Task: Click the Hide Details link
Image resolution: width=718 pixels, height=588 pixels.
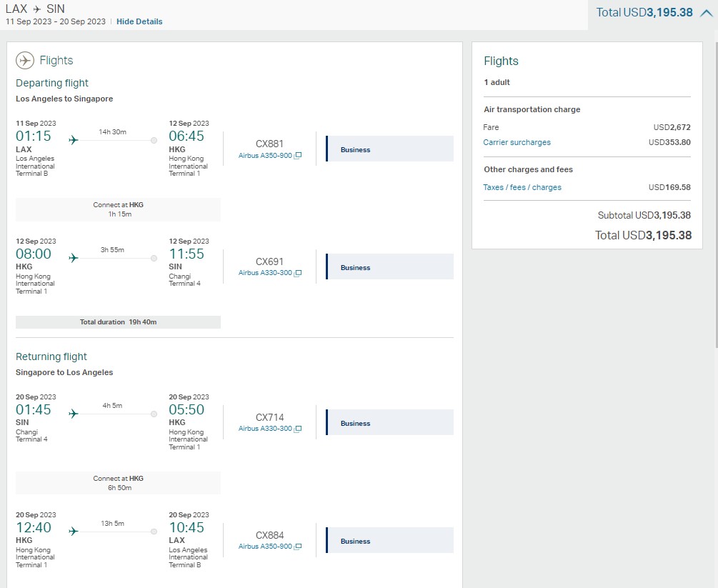Action: [x=139, y=21]
